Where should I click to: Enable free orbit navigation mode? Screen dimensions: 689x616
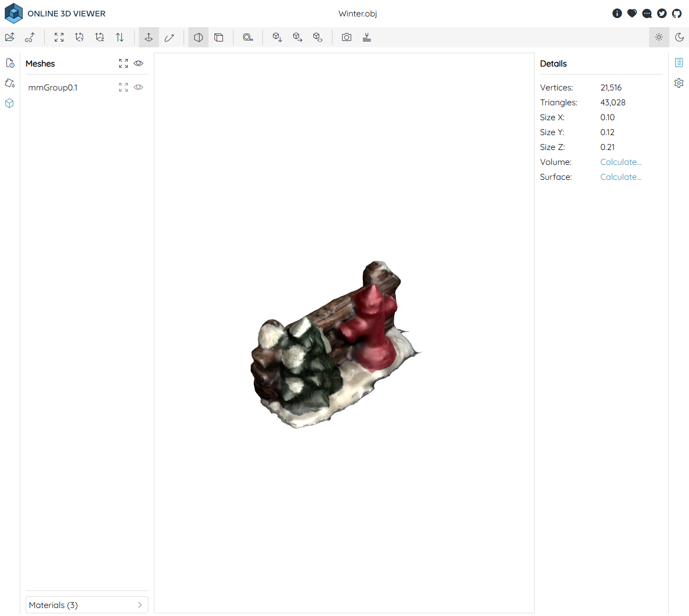pyautogui.click(x=169, y=37)
